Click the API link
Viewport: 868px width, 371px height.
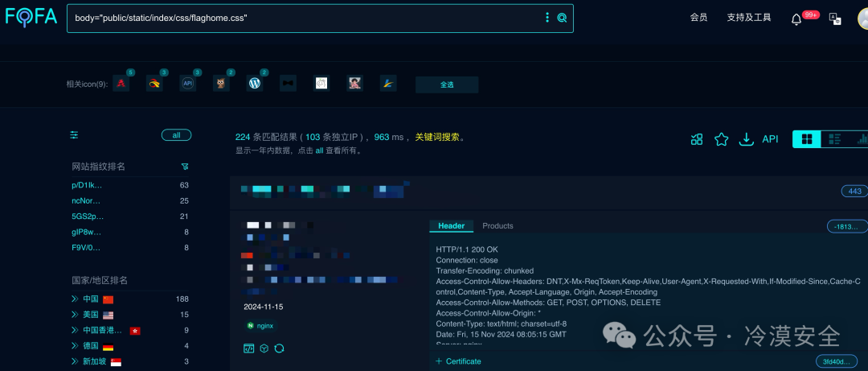(x=770, y=139)
